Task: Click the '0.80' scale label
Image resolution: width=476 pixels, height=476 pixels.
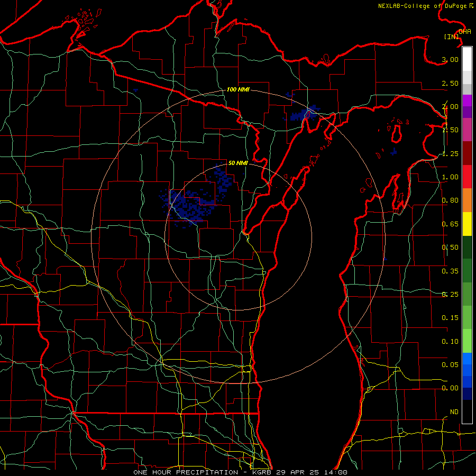Action: pos(450,200)
